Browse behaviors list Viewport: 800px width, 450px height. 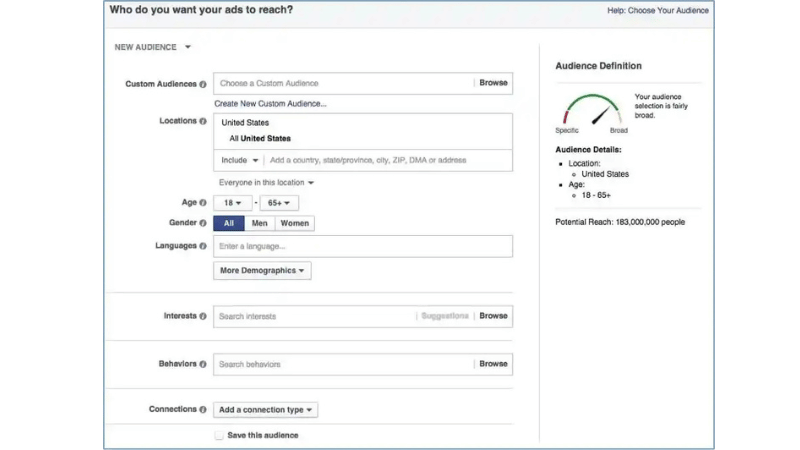click(493, 364)
